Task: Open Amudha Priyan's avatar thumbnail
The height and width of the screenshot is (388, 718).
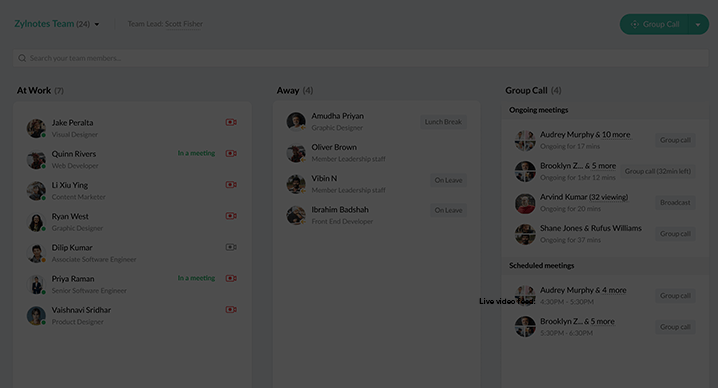Action: coord(296,121)
